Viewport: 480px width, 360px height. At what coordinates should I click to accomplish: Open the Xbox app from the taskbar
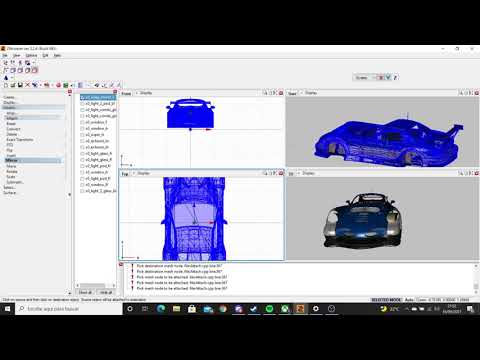coord(285,309)
